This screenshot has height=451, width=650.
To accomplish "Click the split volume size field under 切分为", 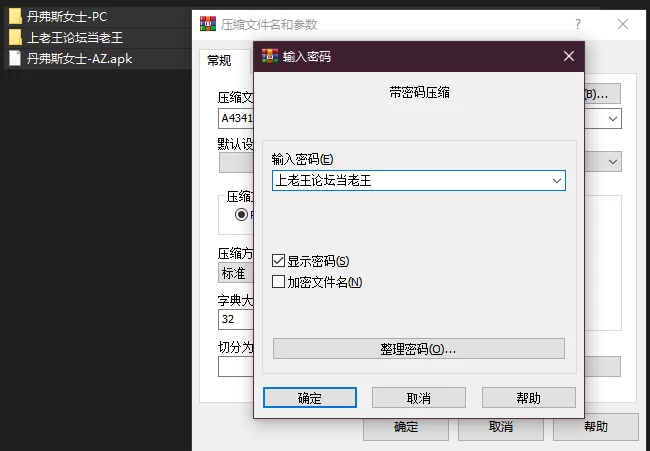I will click(x=236, y=366).
